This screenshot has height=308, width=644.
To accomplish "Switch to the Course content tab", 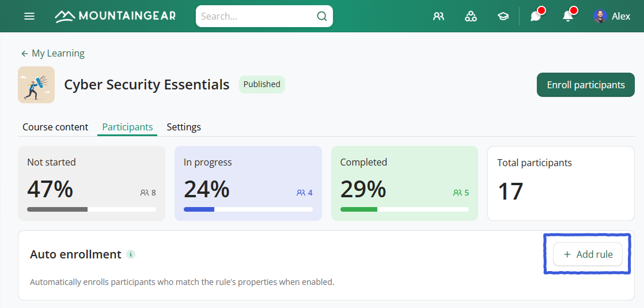I will coord(55,127).
